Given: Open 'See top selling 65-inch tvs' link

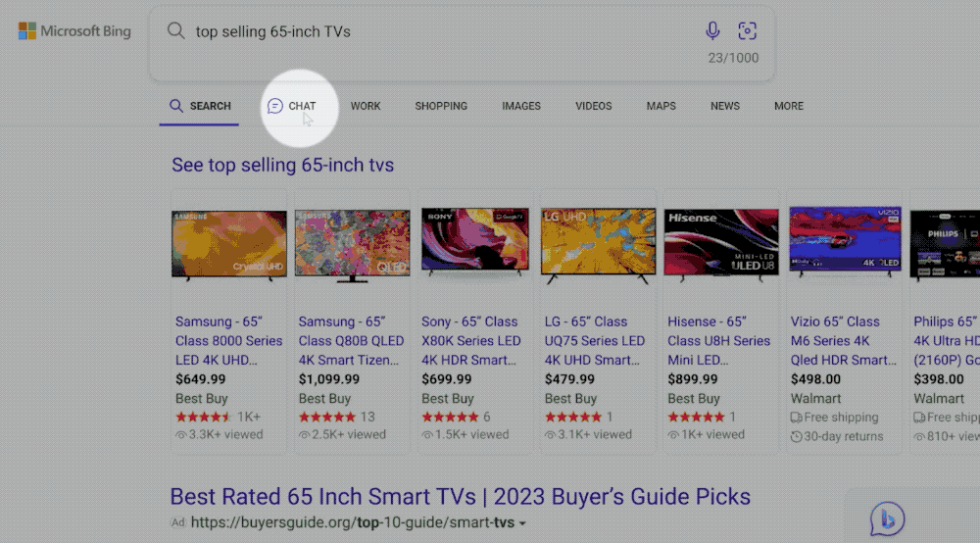Looking at the screenshot, I should tap(282, 165).
